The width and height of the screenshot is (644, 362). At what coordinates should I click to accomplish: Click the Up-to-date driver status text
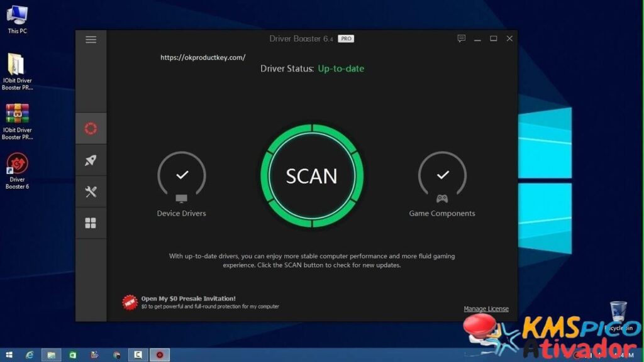(x=341, y=69)
